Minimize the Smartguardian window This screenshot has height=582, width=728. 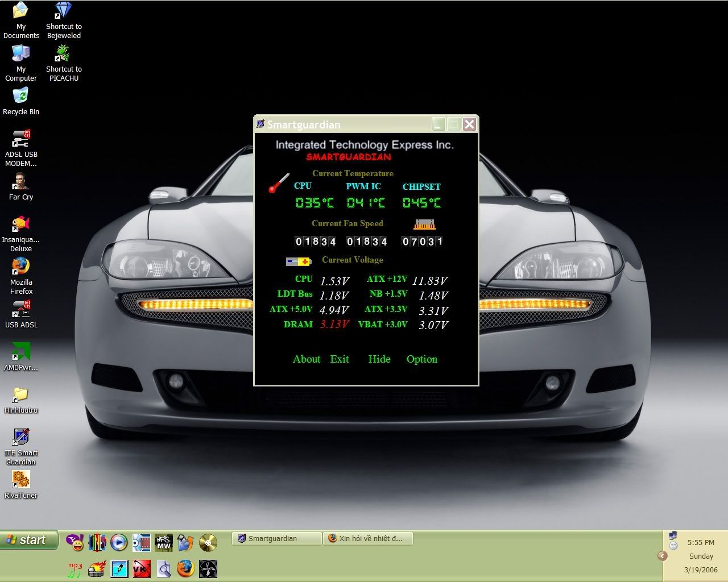(x=439, y=124)
